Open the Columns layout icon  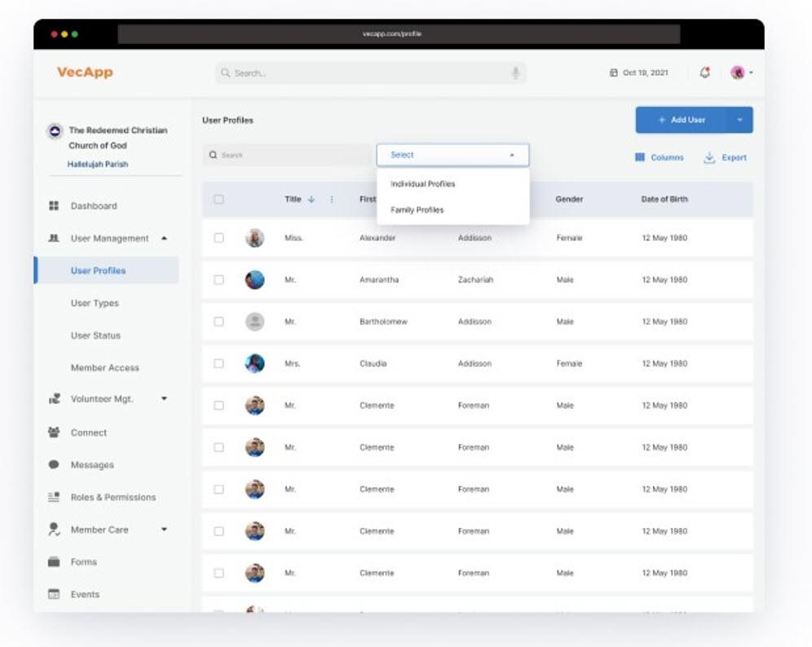coord(640,157)
